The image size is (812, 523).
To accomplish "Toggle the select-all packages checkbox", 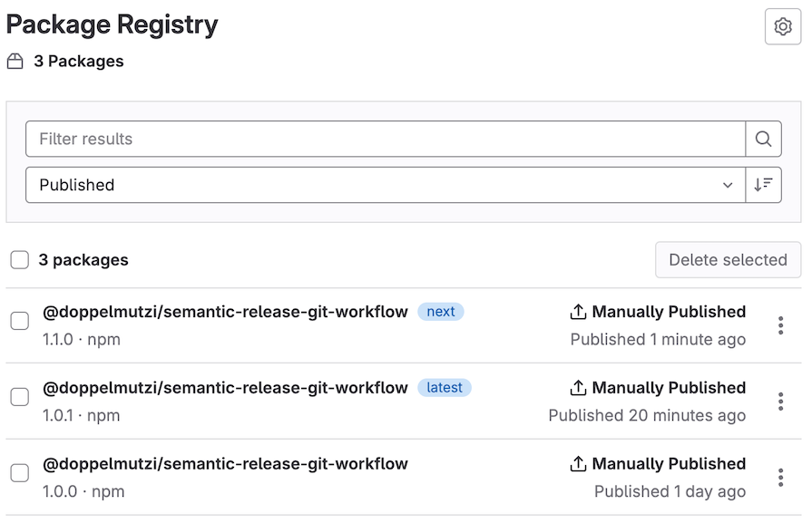I will tap(19, 259).
